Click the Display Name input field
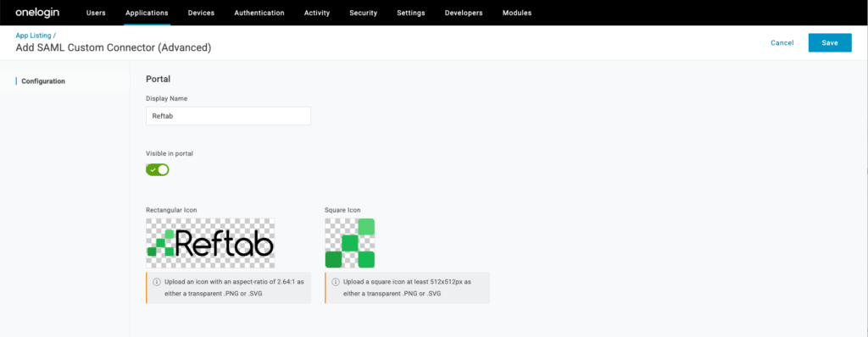Image resolution: width=868 pixels, height=337 pixels. (x=228, y=116)
